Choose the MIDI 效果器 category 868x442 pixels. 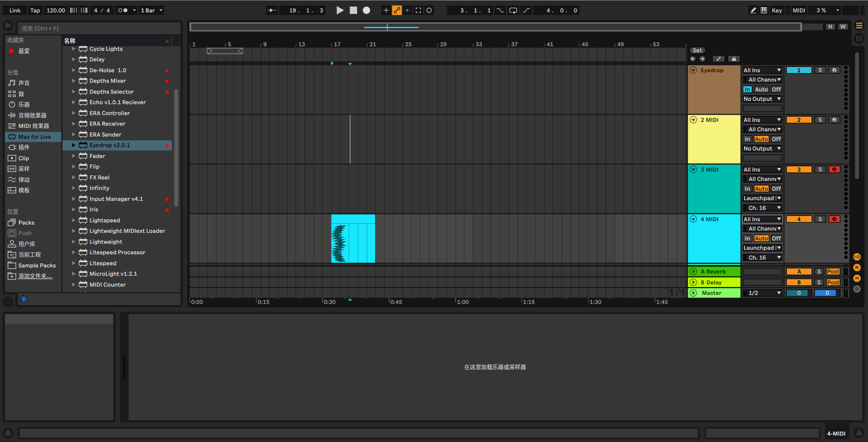tap(33, 126)
